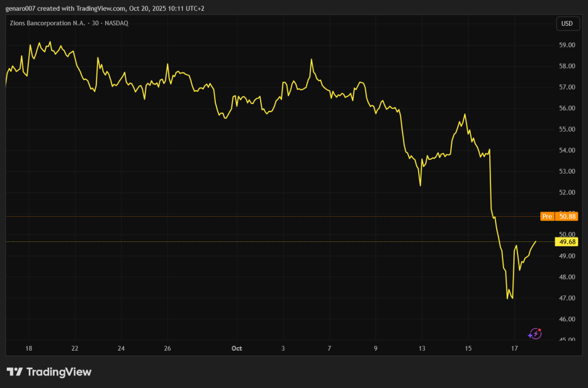Image resolution: width=588 pixels, height=388 pixels.
Task: Click the 26 date on time axis
Action: (167, 348)
